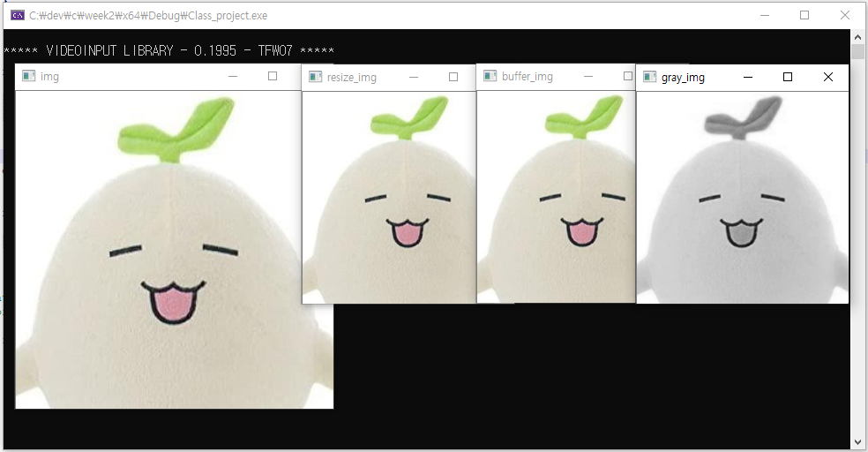Maximize the resize_img window
The image size is (868, 452).
coord(453,77)
